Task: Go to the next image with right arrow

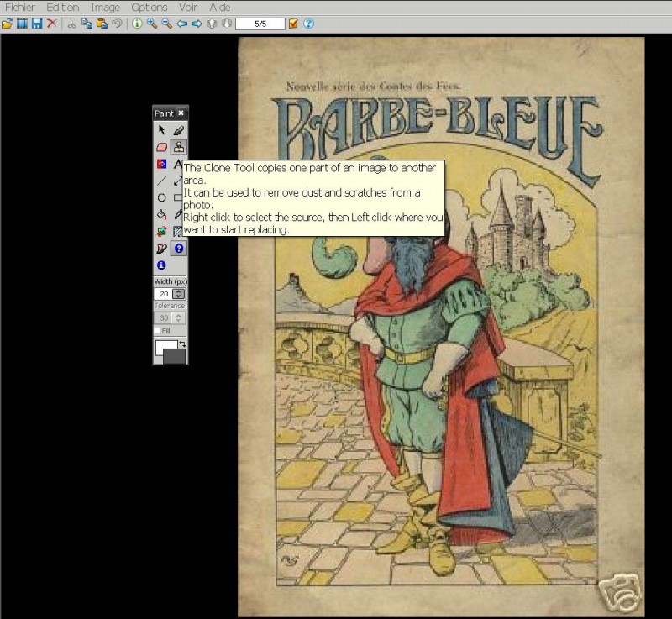Action: [x=197, y=24]
